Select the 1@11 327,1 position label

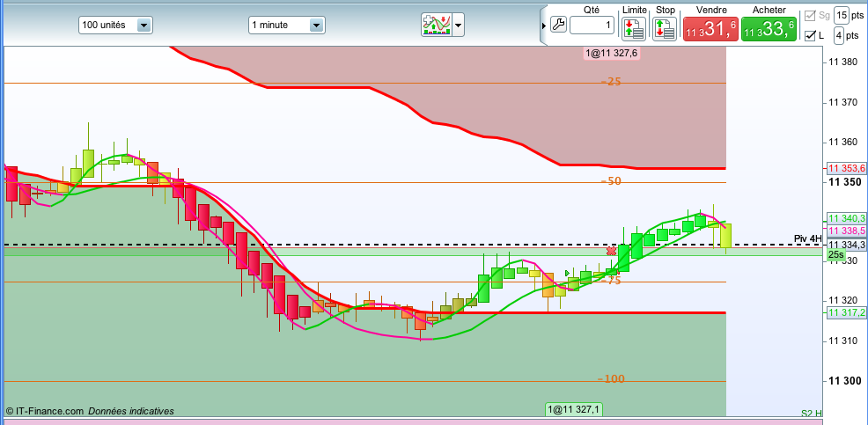click(573, 409)
